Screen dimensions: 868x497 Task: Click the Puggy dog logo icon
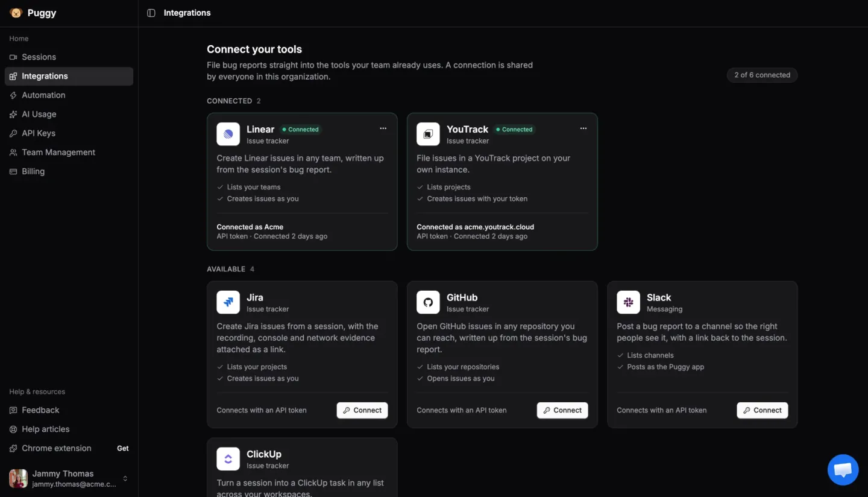16,13
